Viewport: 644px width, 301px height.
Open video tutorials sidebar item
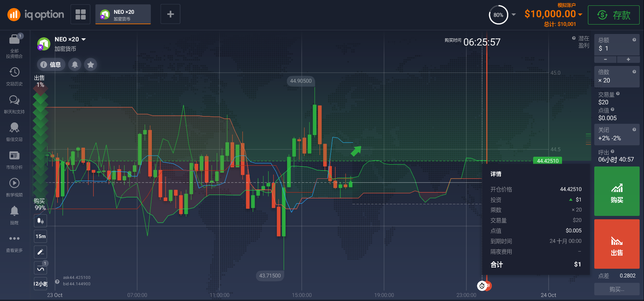(14, 187)
